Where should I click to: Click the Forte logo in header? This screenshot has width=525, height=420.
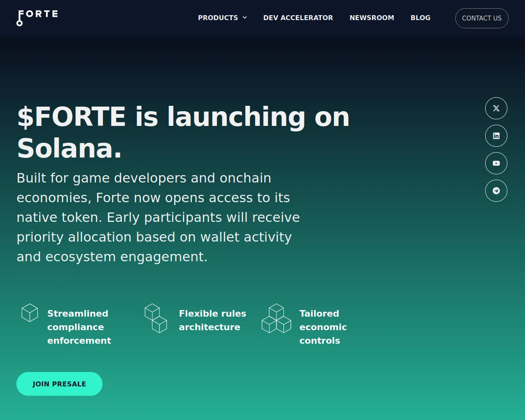pyautogui.click(x=37, y=18)
